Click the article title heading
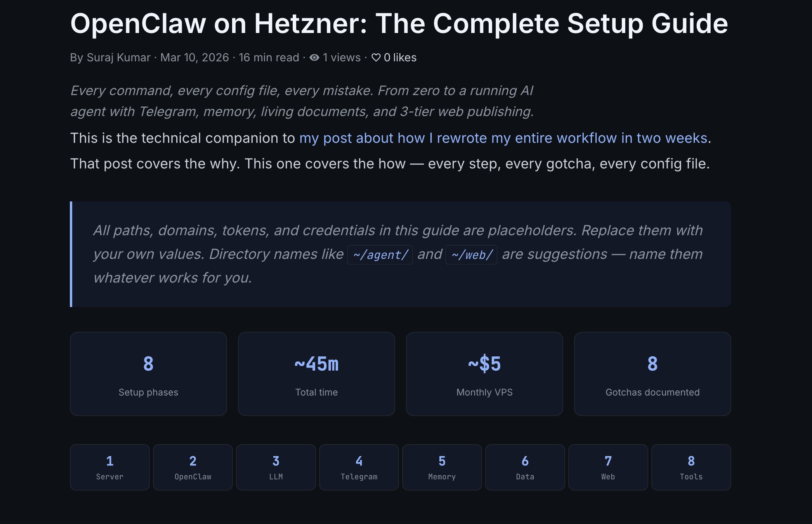The image size is (812, 524). point(399,24)
